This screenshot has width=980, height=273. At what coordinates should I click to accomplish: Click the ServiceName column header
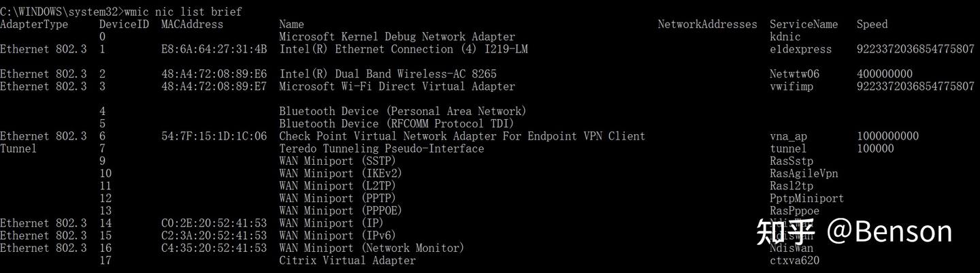click(804, 25)
